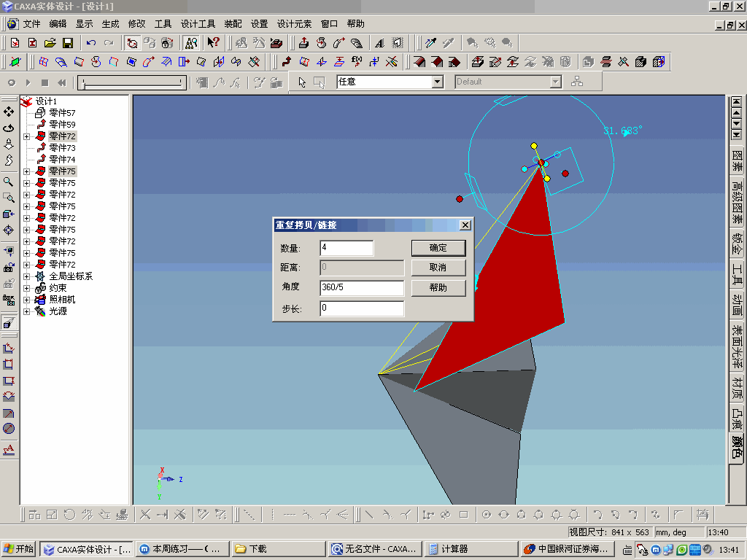747x560 pixels.
Task: Expand the highlighted 零件72 tree node
Action: coord(27,136)
